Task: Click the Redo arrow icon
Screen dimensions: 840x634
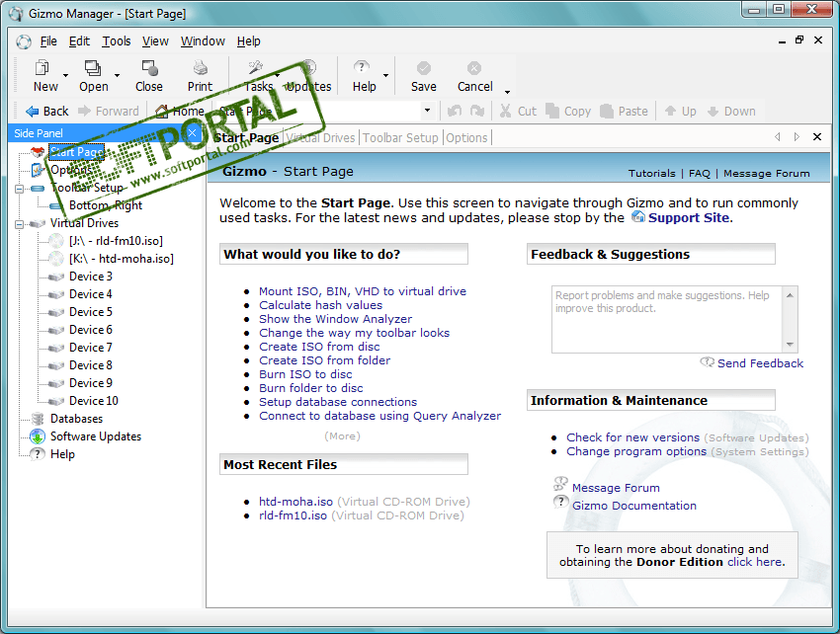Action: [x=477, y=111]
